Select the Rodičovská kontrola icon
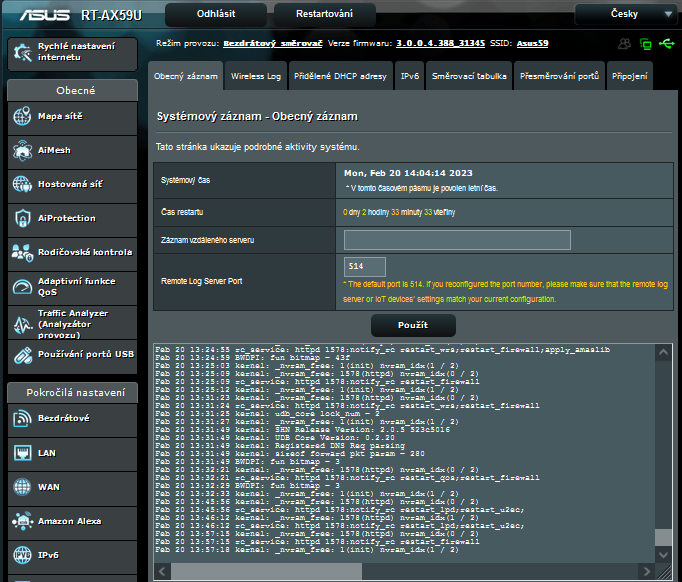 click(22, 252)
